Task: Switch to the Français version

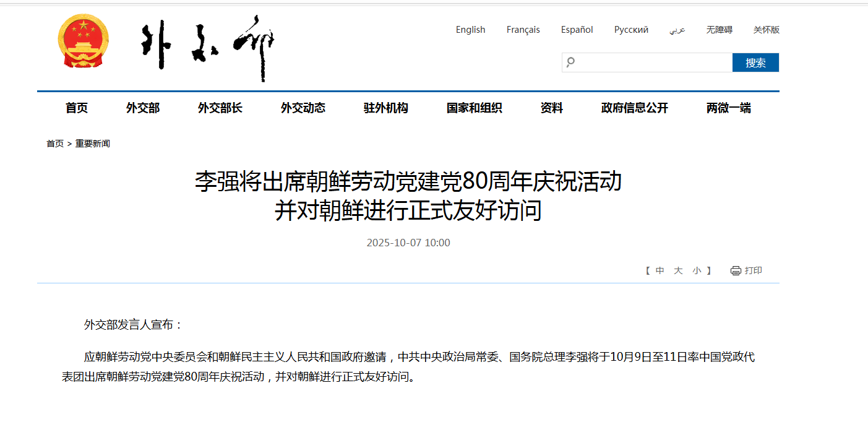Action: click(x=523, y=30)
